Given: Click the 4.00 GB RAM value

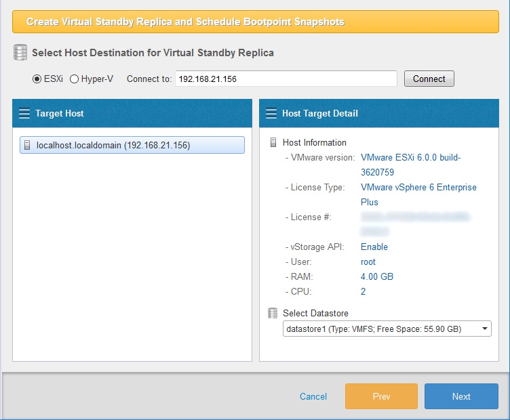Looking at the screenshot, I should pyautogui.click(x=377, y=277).
